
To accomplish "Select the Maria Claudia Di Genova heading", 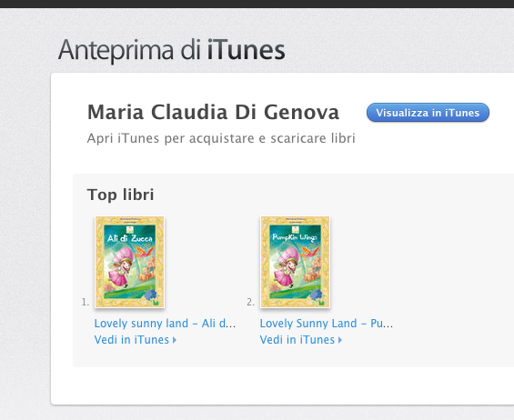I will click(x=213, y=113).
